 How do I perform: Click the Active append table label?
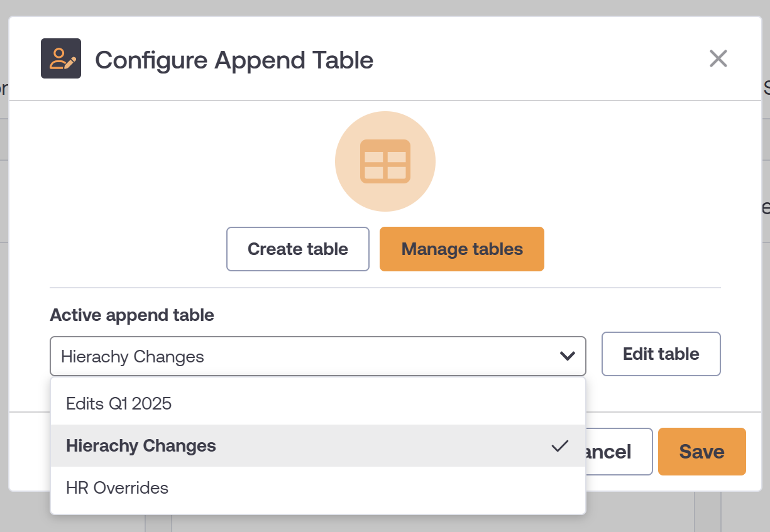coord(132,315)
